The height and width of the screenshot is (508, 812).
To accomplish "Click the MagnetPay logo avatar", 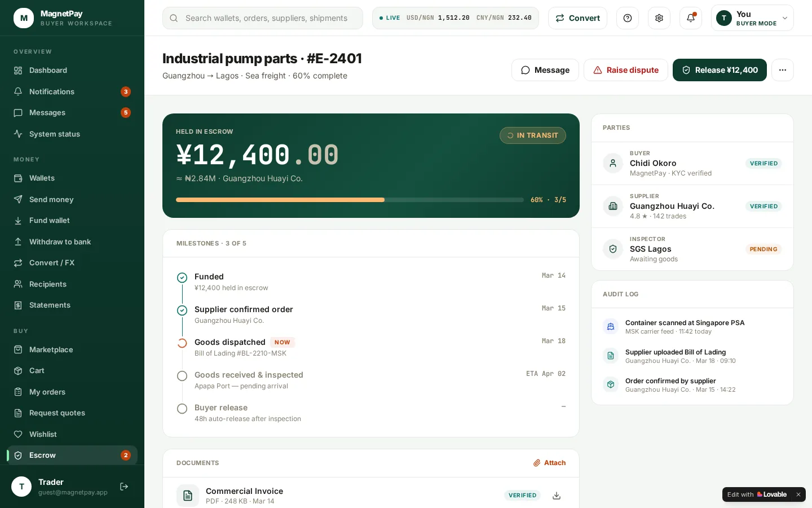I will pyautogui.click(x=24, y=18).
